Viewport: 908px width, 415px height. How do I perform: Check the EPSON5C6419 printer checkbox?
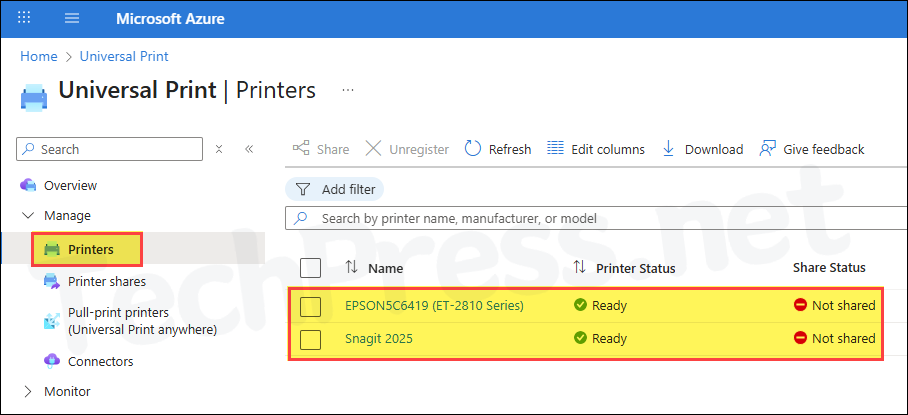pos(310,307)
